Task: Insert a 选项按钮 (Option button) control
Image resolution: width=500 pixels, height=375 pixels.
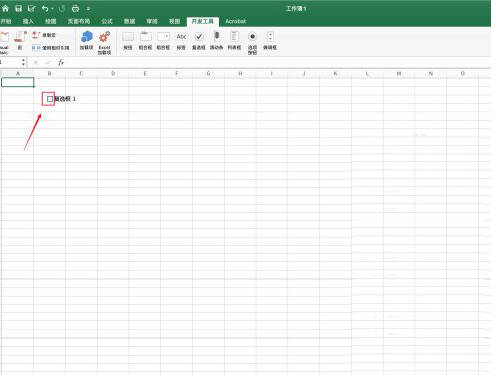Action: (x=252, y=43)
